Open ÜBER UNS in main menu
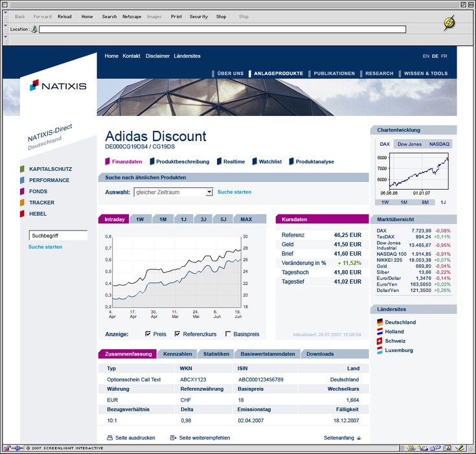This screenshot has width=476, height=454. pyautogui.click(x=230, y=73)
